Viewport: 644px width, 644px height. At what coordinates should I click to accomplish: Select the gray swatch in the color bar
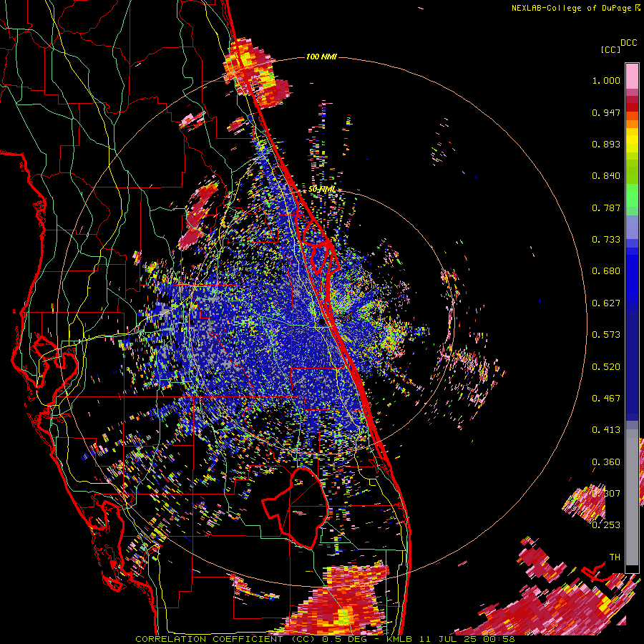(x=632, y=497)
